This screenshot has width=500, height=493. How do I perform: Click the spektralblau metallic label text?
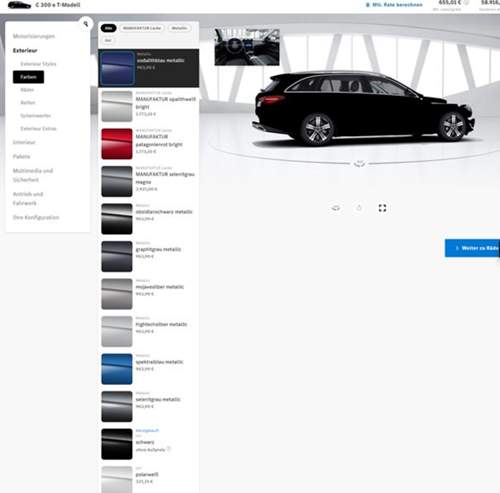tap(159, 362)
